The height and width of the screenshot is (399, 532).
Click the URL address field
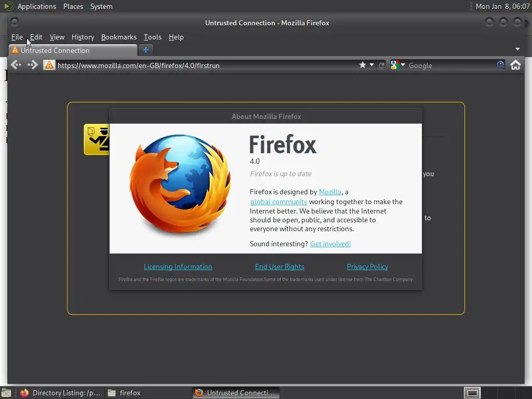(x=206, y=65)
